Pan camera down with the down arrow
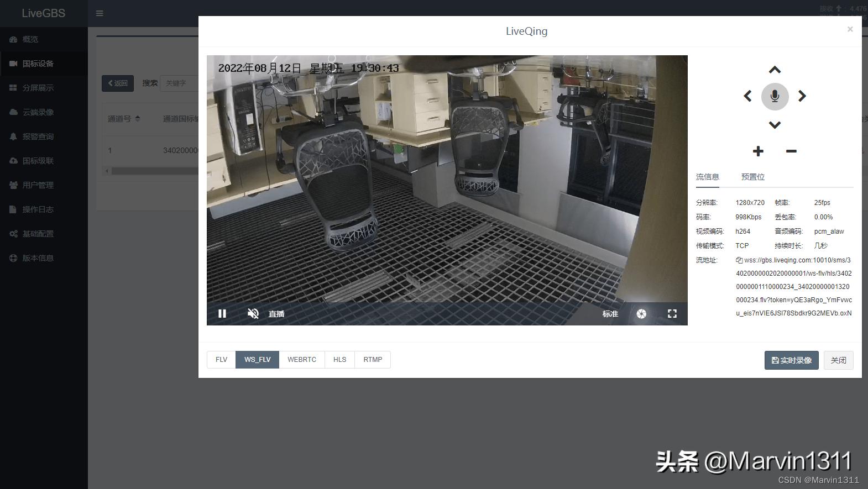The height and width of the screenshot is (489, 868). point(775,125)
